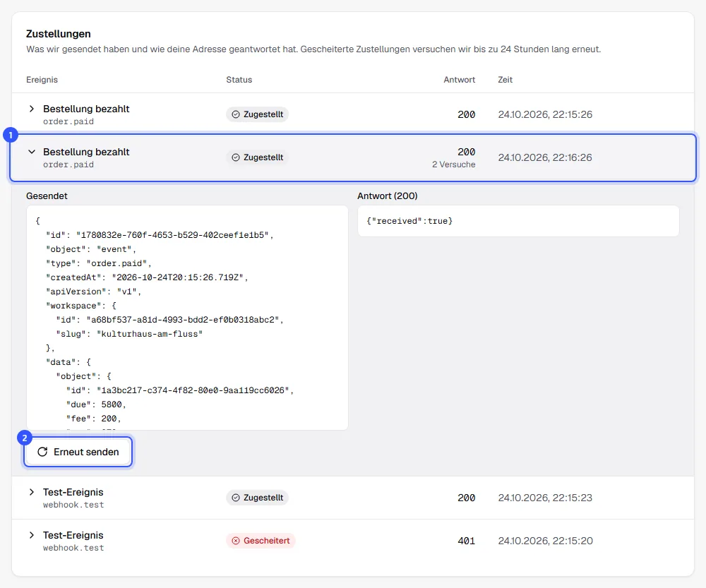Click the "type": "order.paid" payload line
The width and height of the screenshot is (706, 588).
[x=99, y=263]
